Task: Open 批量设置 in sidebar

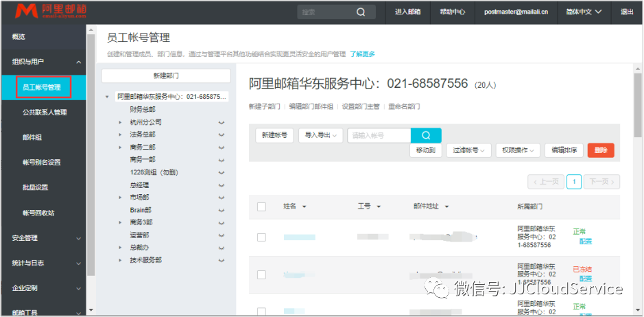Action: 36,187
